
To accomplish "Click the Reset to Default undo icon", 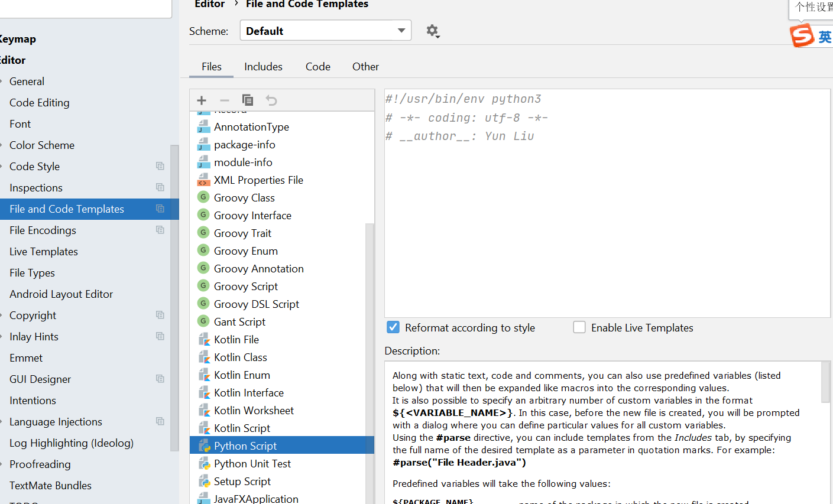I will pyautogui.click(x=271, y=100).
